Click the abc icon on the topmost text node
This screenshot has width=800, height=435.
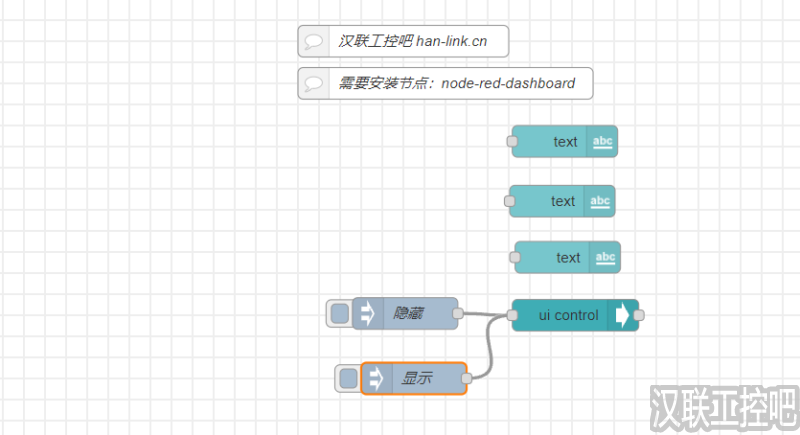point(603,142)
